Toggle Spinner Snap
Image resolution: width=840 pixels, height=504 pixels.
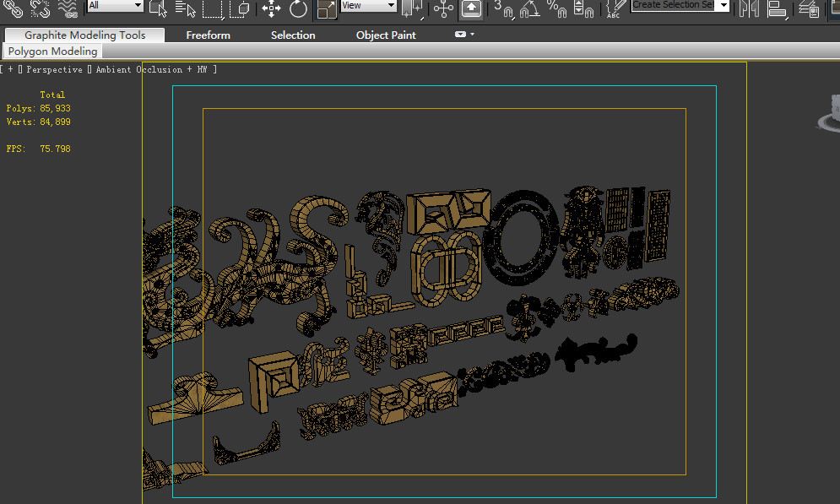click(583, 8)
